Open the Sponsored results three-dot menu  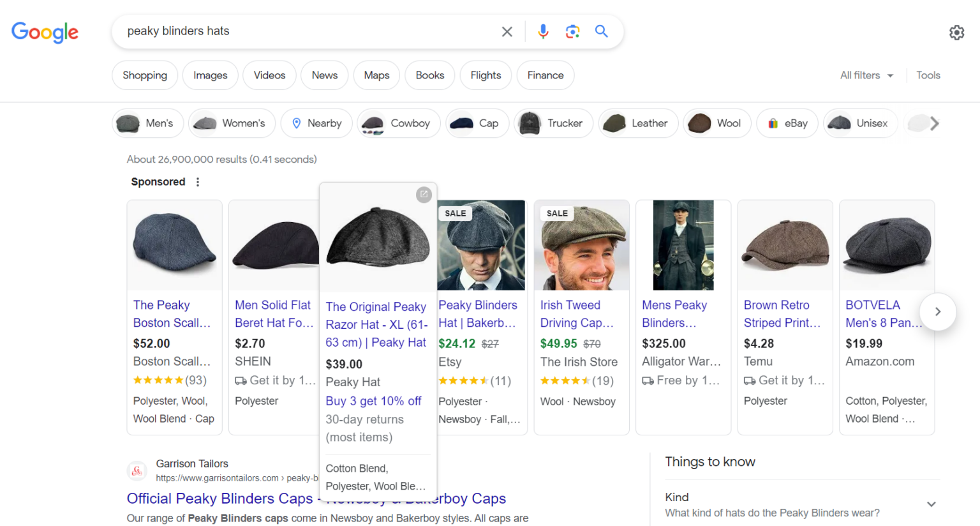click(x=198, y=181)
